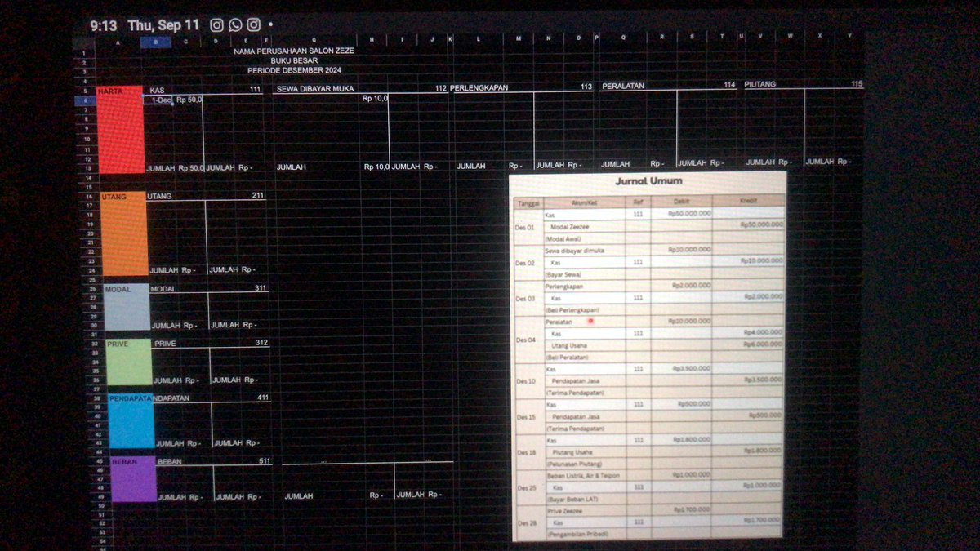Tap the Thu, Sep 11 date
Image resolution: width=980 pixels, height=551 pixels.
(163, 25)
